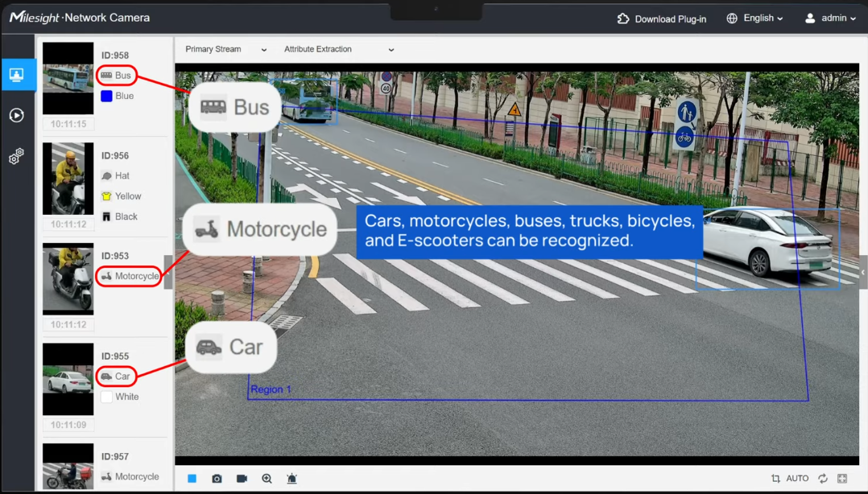The image size is (868, 494).
Task: Switch to fullscreen view icon
Action: click(x=842, y=479)
